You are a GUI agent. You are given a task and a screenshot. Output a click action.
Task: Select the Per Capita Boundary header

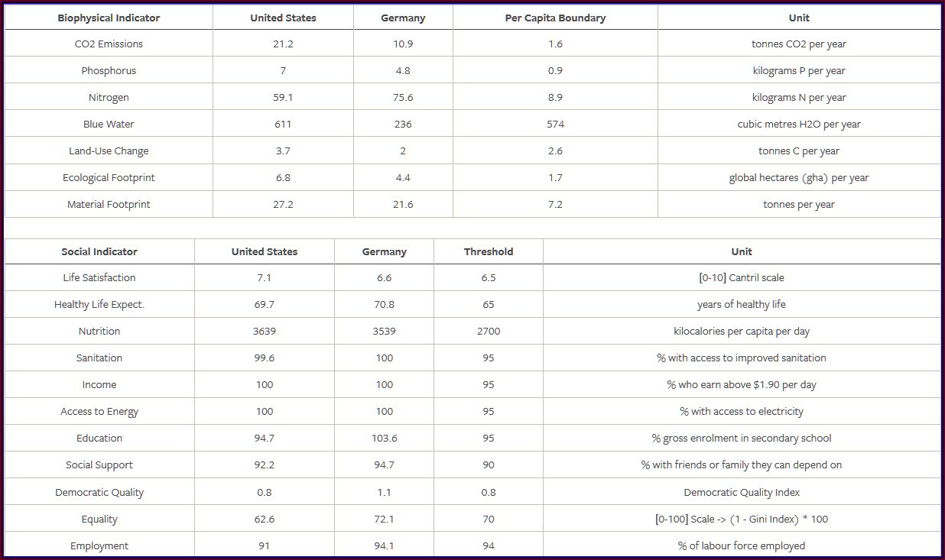555,18
